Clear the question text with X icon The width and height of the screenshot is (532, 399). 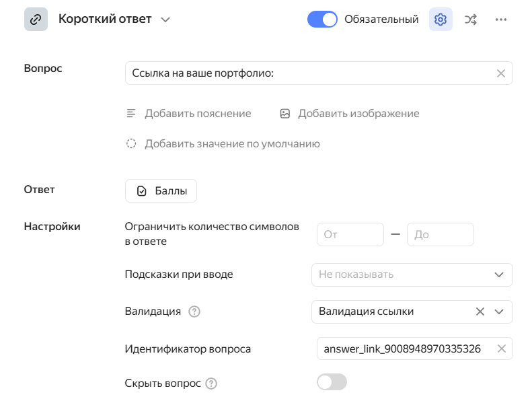[x=500, y=73]
